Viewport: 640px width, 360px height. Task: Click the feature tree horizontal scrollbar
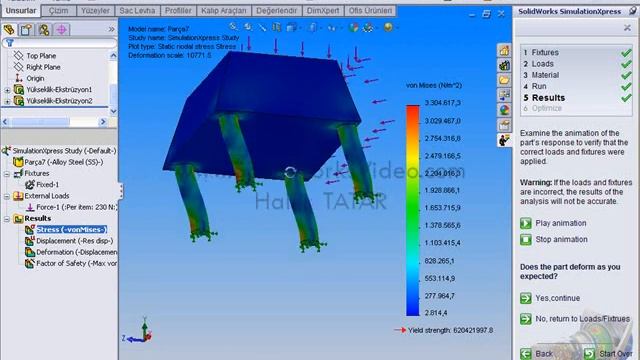(x=55, y=122)
